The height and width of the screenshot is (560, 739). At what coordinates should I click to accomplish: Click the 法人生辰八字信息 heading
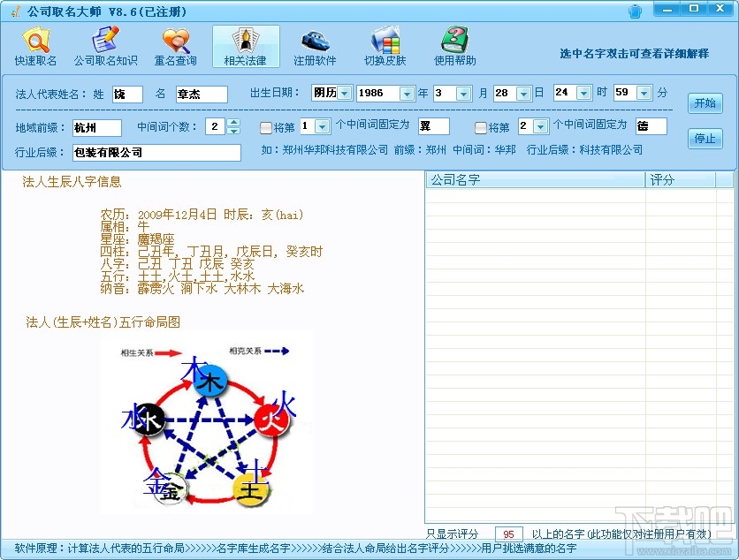click(x=72, y=182)
